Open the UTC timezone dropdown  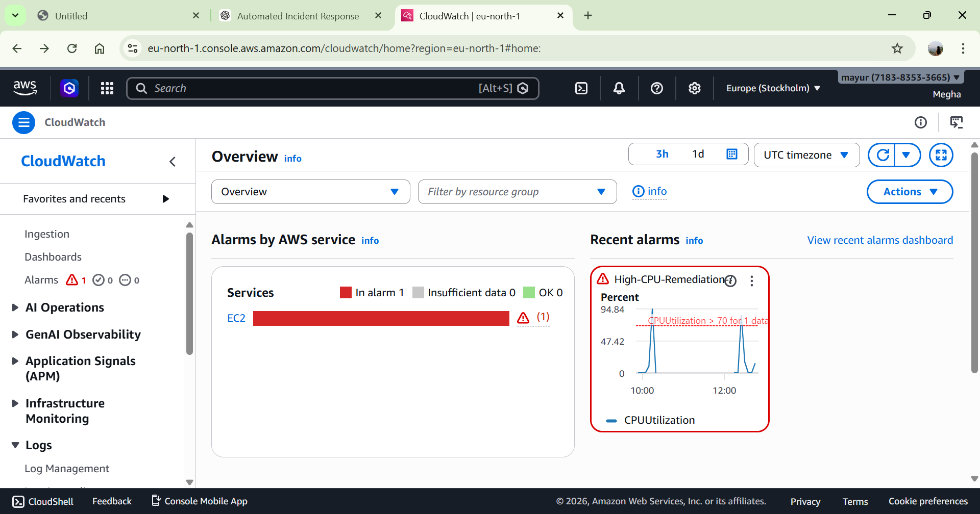pos(807,155)
